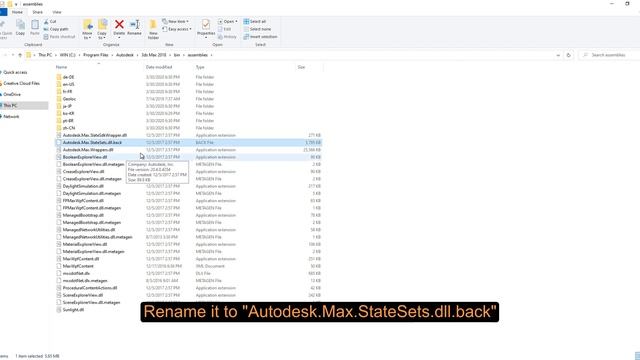Select the ja-JP folder
Screen dimensions: 640x360
click(x=67, y=106)
